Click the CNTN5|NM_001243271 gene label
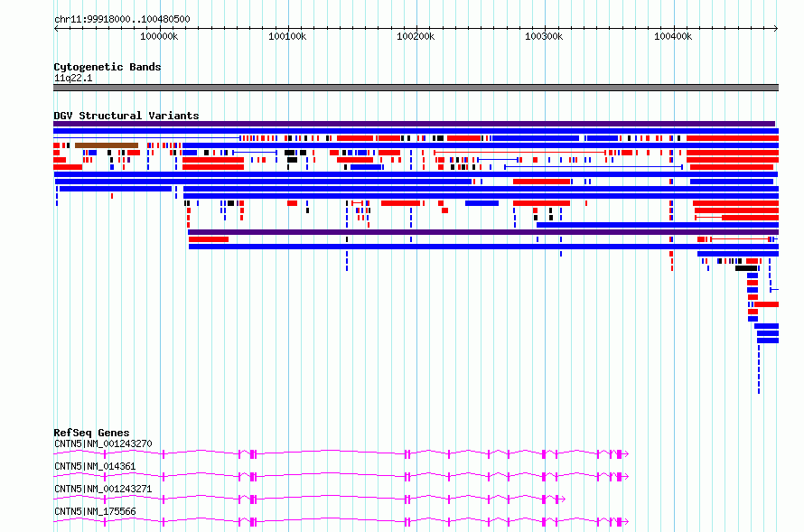This screenshot has width=804, height=532. coord(103,489)
